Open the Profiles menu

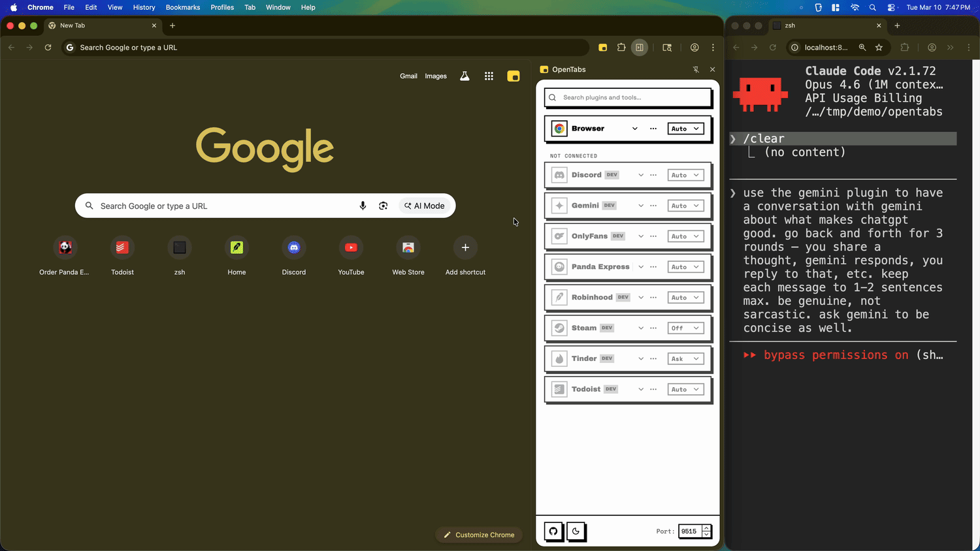click(222, 7)
